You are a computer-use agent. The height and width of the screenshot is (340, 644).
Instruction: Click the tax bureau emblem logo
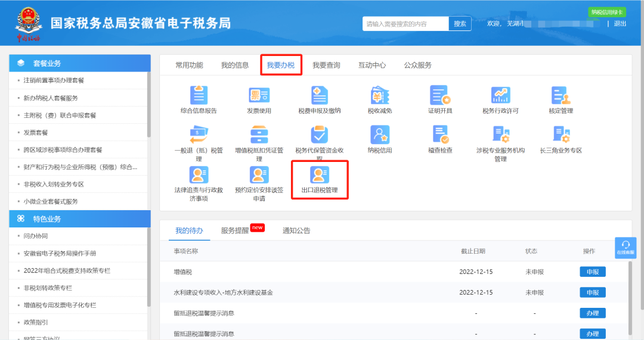(29, 24)
